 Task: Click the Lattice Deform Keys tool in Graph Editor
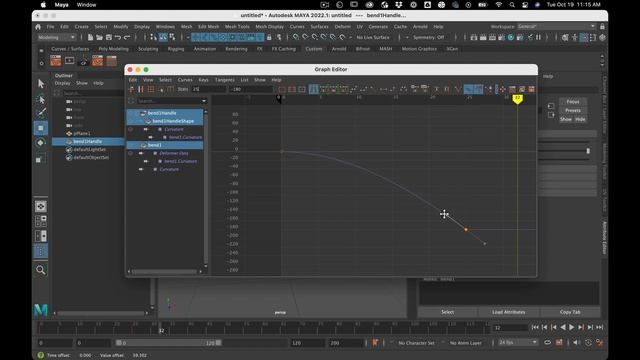click(x=151, y=89)
